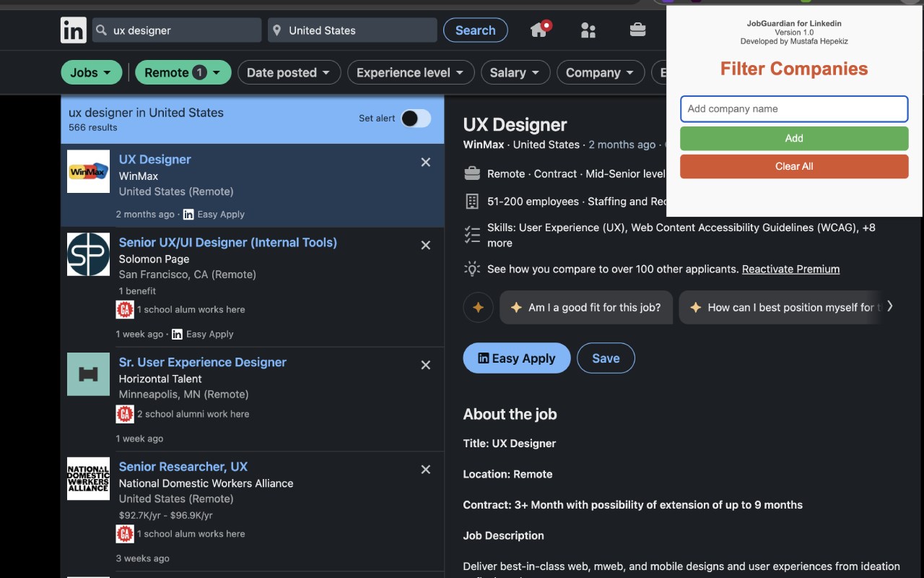Save the WinMax UX Designer job

point(606,358)
